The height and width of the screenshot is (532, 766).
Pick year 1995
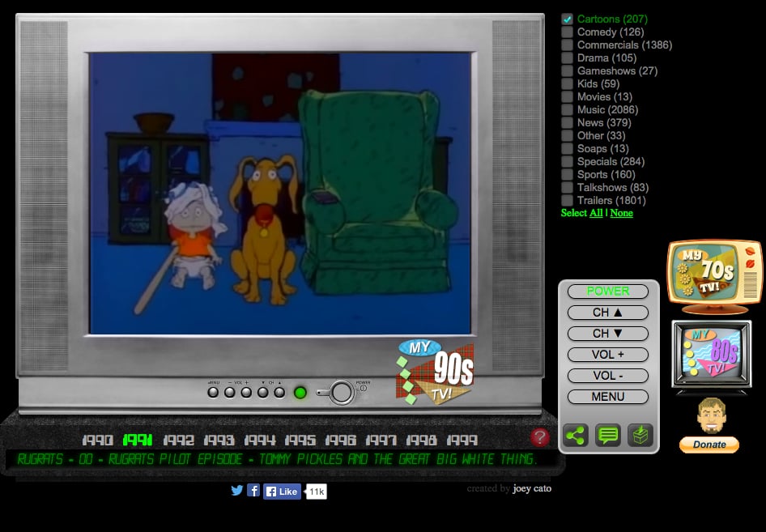point(300,440)
